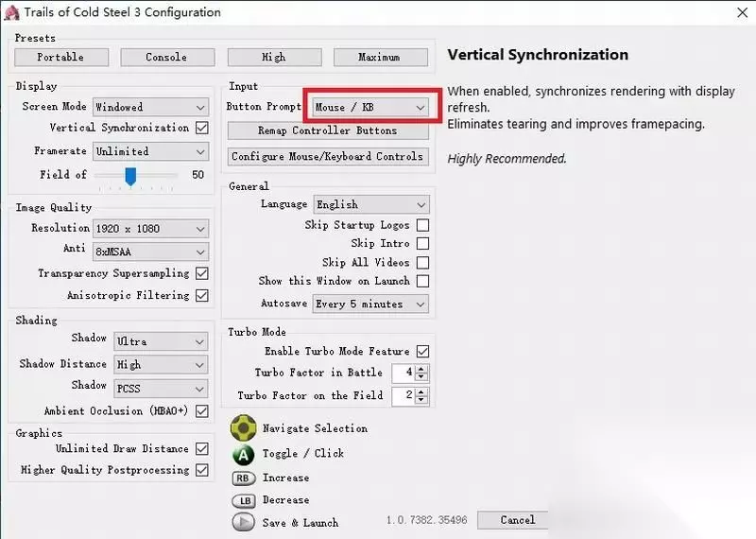Click Field of View value 50
The image size is (756, 539).
point(198,175)
